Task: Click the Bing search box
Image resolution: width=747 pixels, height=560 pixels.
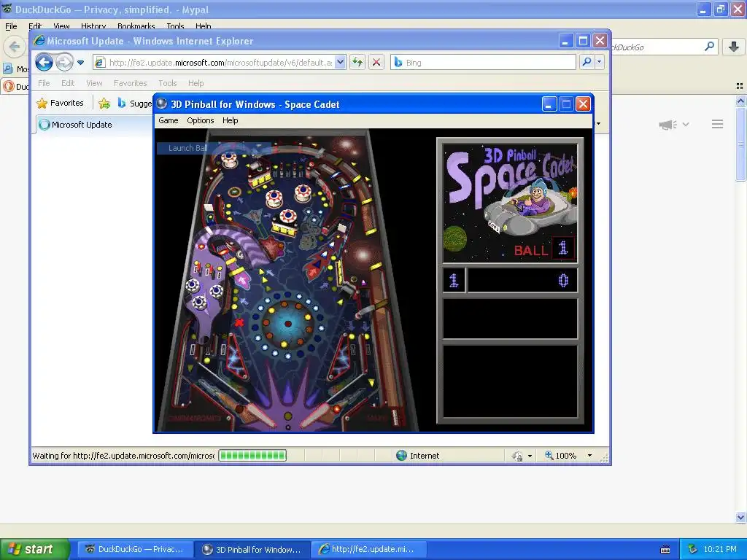Action: (484, 63)
